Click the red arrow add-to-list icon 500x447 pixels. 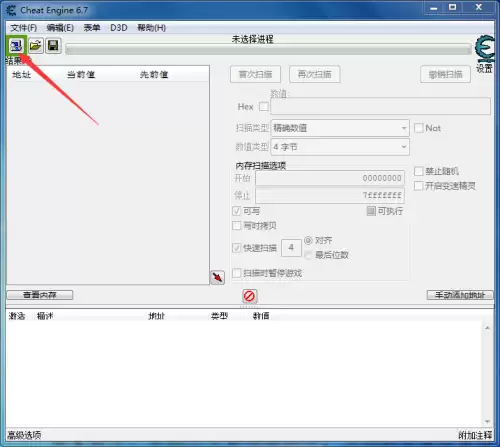point(218,277)
